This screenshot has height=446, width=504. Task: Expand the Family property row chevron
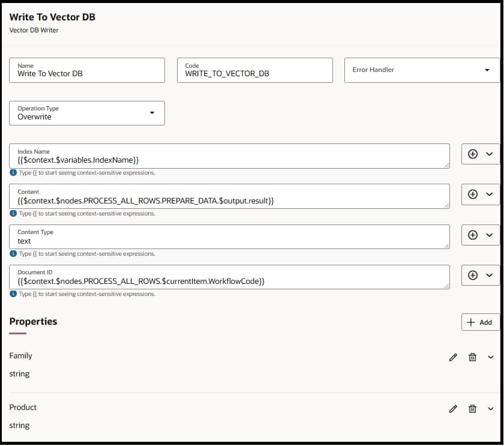tap(491, 357)
